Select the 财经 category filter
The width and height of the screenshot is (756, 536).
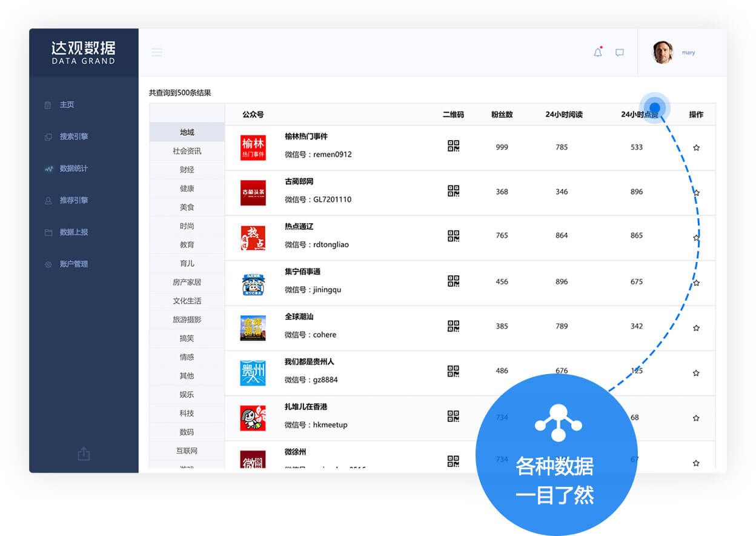point(187,170)
